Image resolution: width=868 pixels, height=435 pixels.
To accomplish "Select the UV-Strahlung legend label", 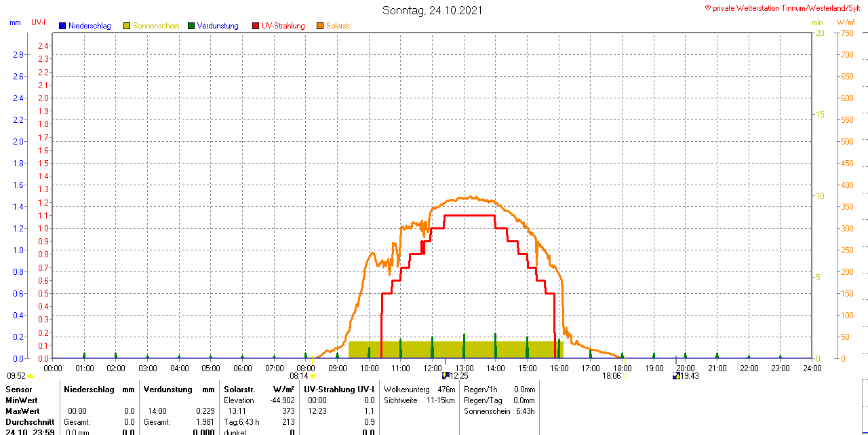I will click(x=283, y=26).
